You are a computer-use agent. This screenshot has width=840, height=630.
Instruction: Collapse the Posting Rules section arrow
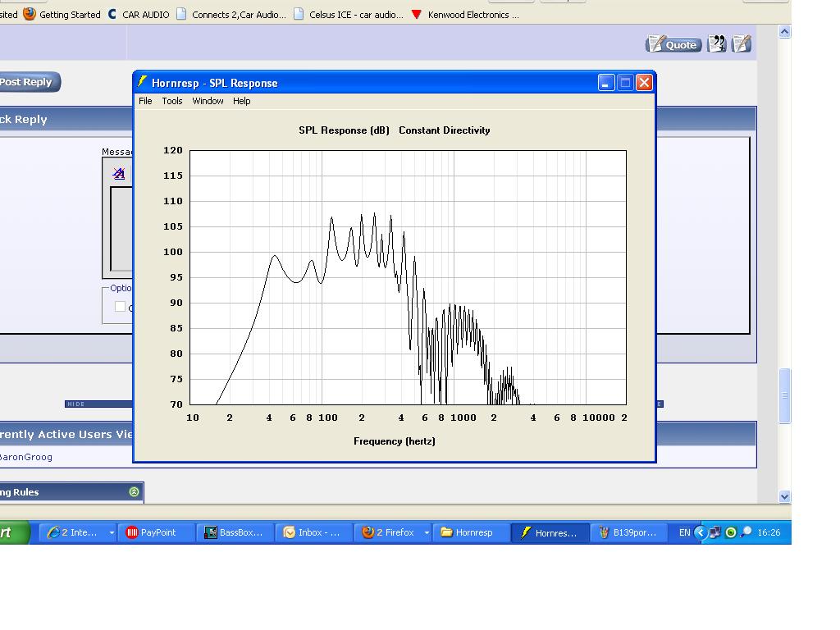[134, 492]
